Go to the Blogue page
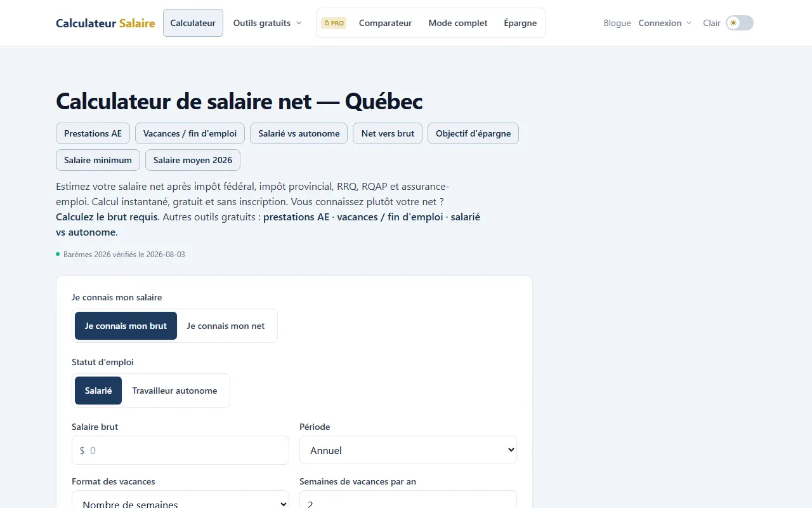812x508 pixels. (617, 23)
